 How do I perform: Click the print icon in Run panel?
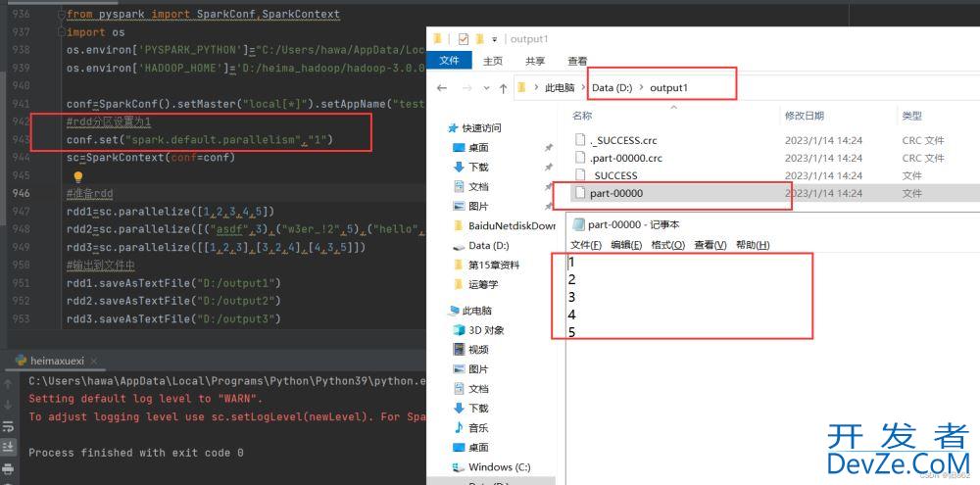(x=9, y=468)
